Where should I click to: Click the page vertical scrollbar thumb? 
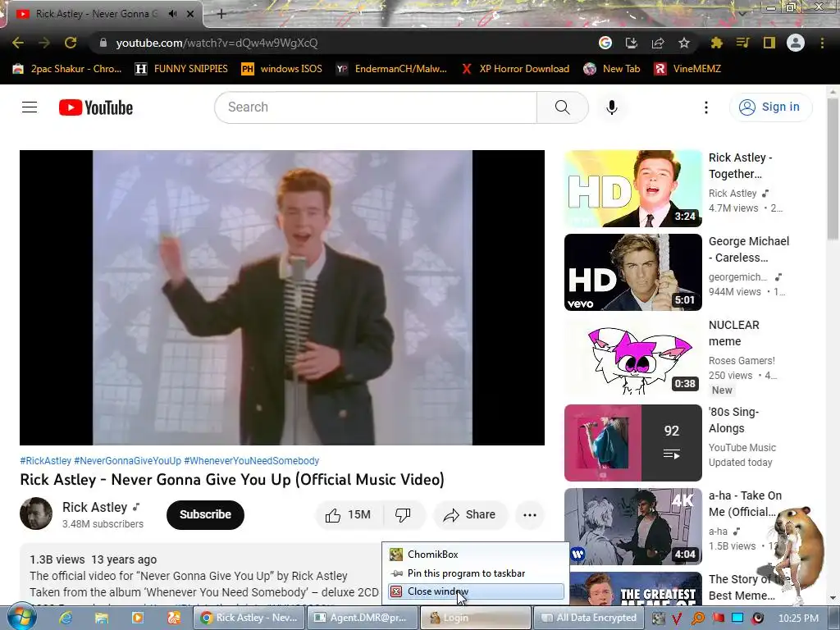tap(833, 169)
